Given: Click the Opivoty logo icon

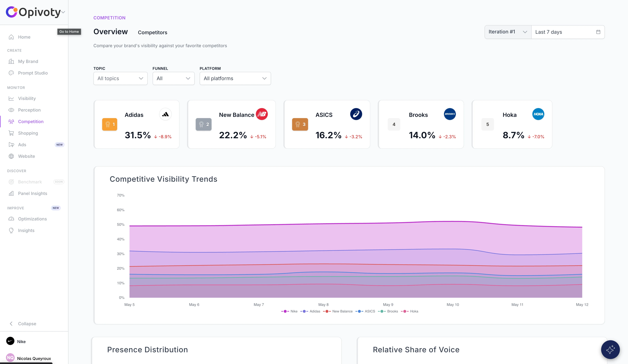Looking at the screenshot, I should click(12, 12).
